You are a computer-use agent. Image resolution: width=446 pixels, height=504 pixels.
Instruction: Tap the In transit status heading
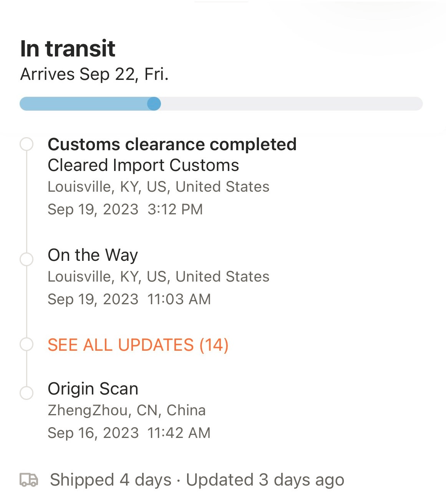(68, 49)
